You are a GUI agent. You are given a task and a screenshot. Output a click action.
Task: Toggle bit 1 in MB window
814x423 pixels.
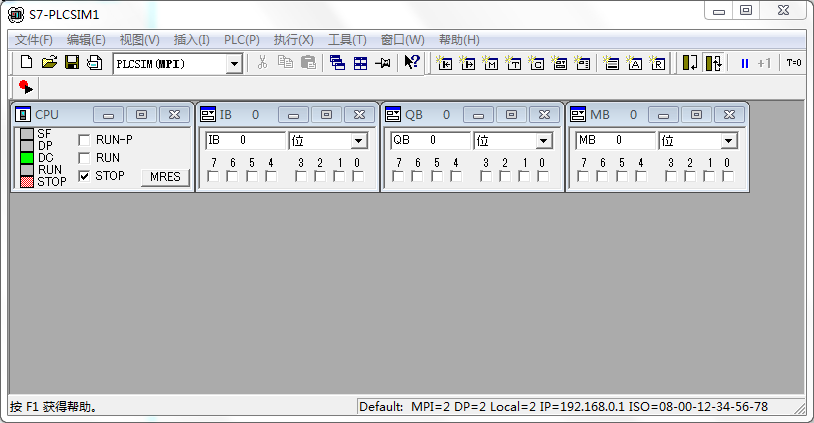tap(709, 176)
